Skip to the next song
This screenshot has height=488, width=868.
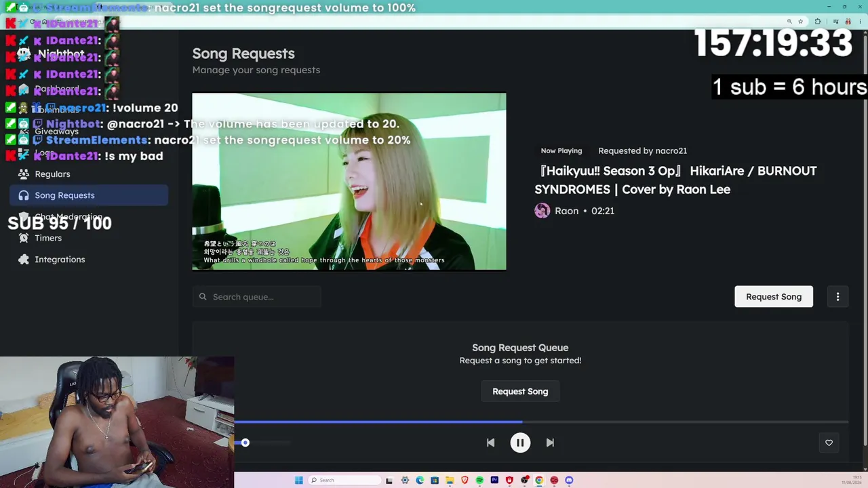[x=550, y=443]
